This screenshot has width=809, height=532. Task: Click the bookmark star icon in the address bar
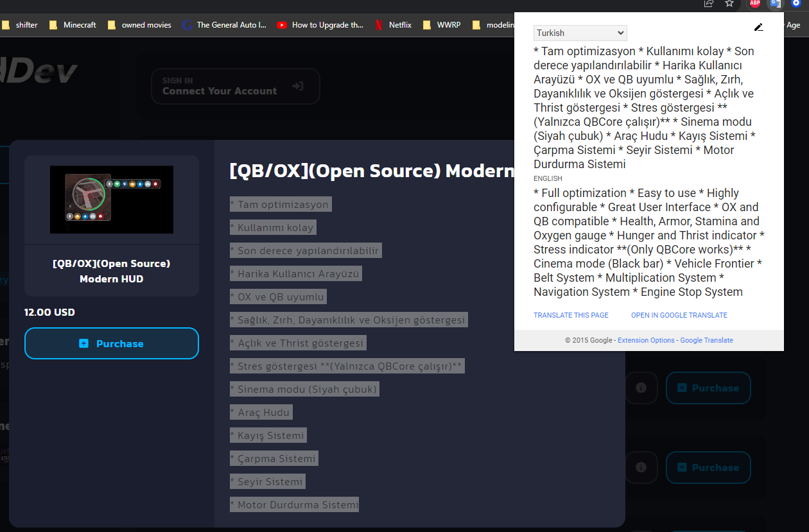tap(729, 4)
